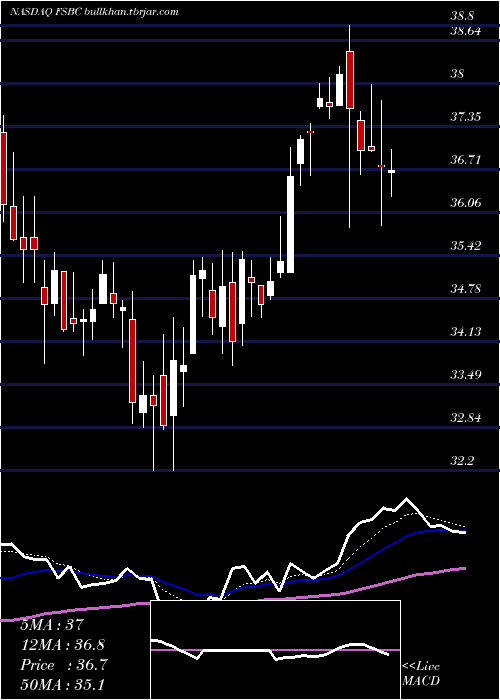Click the 37.35 price axis label
Image resolution: width=500 pixels, height=700 pixels.
coord(465,117)
